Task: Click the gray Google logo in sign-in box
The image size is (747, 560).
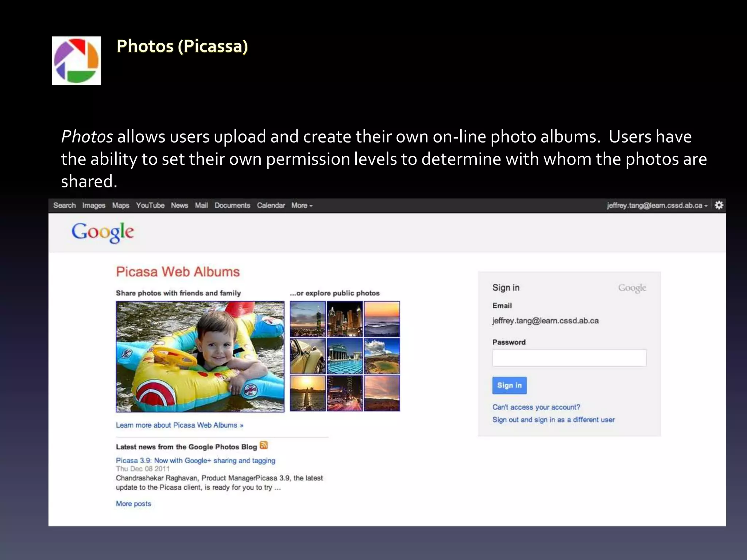Action: pyautogui.click(x=632, y=288)
